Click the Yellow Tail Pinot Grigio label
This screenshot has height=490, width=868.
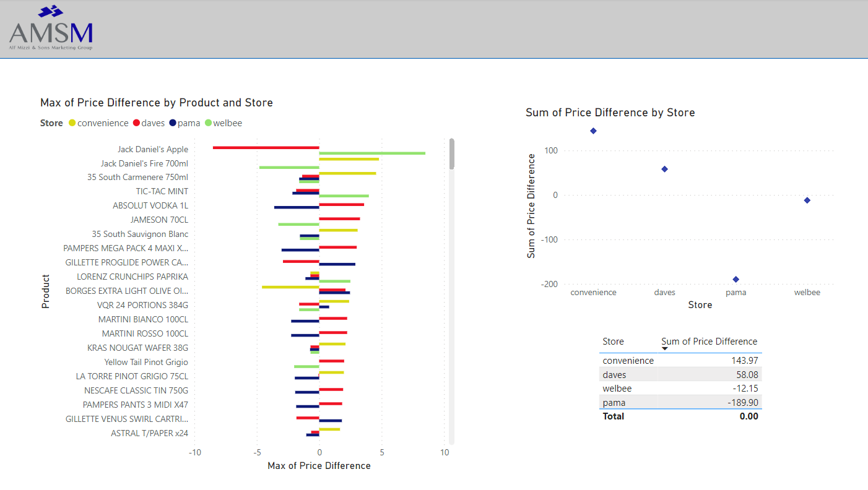point(146,362)
